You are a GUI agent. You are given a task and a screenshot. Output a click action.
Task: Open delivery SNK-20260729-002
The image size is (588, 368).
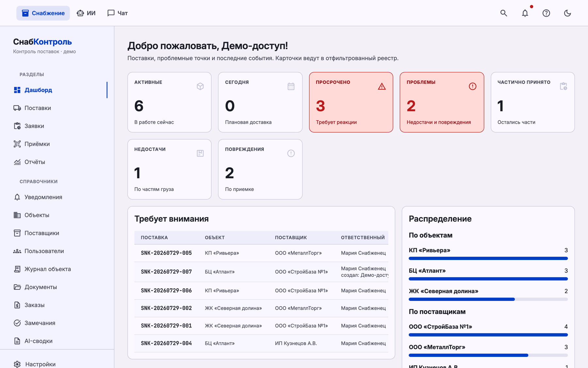pos(166,308)
